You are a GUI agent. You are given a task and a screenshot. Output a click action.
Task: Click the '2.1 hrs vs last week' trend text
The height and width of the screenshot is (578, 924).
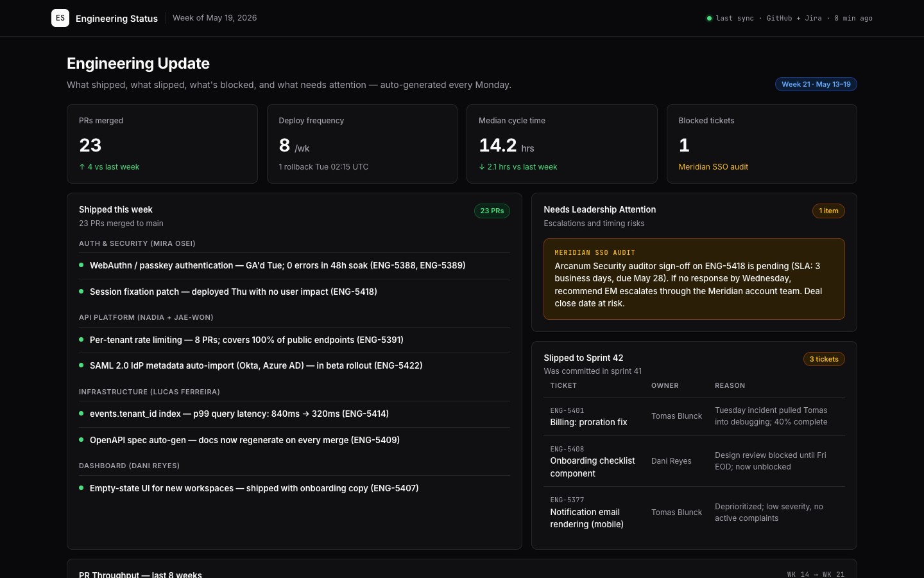(x=518, y=167)
